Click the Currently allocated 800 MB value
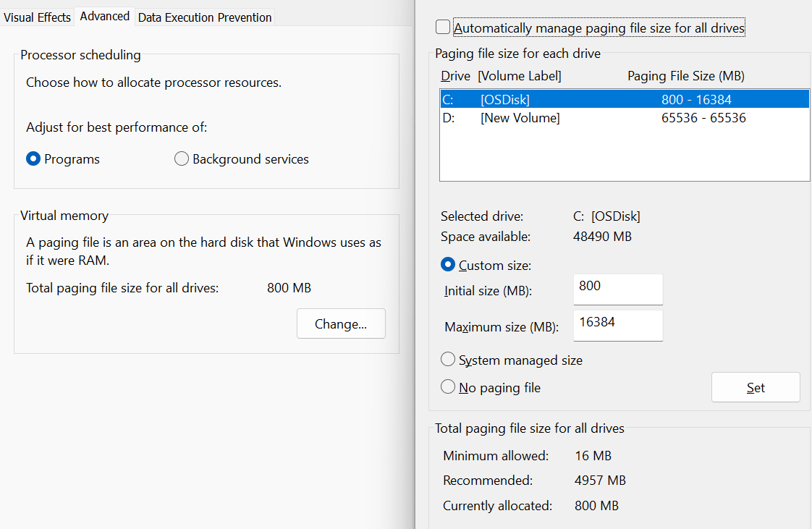This screenshot has width=812, height=529. 596,506
